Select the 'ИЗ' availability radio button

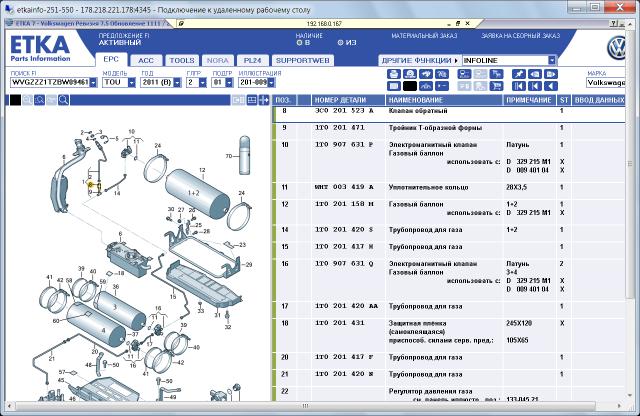(340, 42)
